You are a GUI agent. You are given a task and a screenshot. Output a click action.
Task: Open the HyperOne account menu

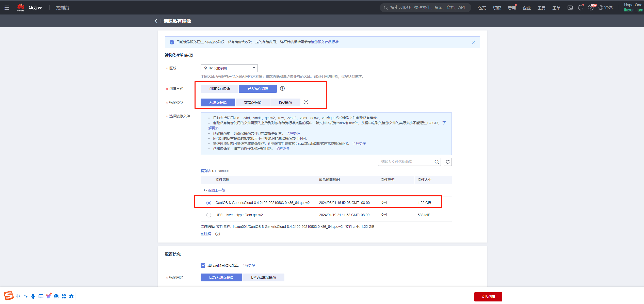pyautogui.click(x=634, y=8)
